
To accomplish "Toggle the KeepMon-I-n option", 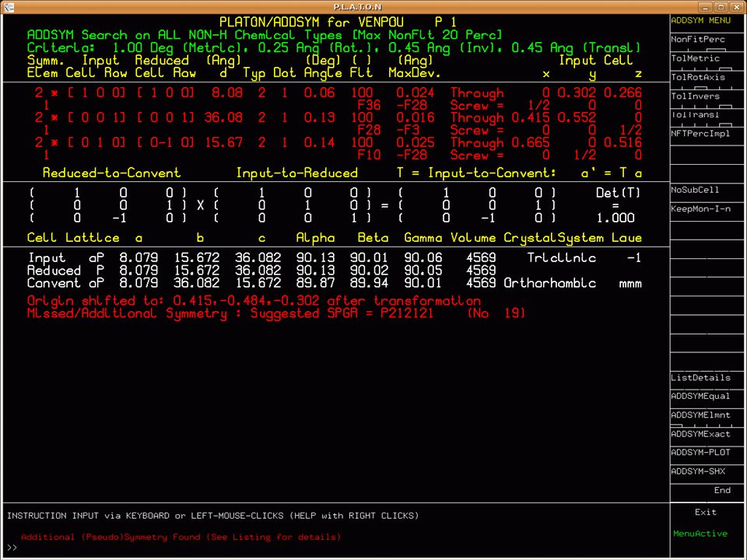I will pos(700,209).
